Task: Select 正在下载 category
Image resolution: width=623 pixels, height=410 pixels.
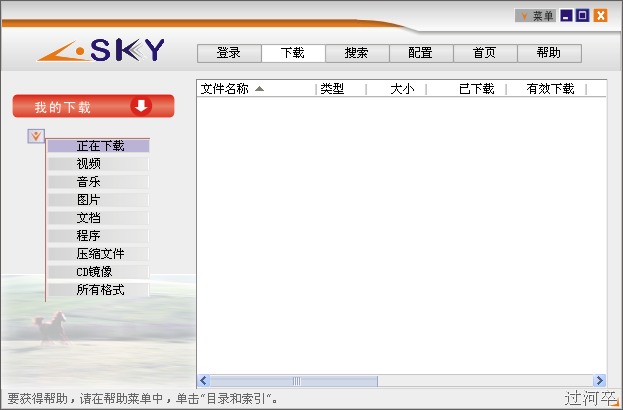Action: [x=99, y=146]
